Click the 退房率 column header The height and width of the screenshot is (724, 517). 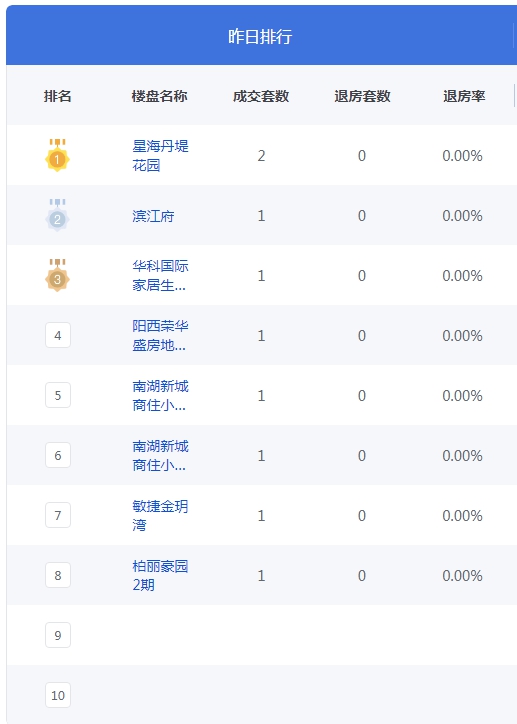[464, 96]
